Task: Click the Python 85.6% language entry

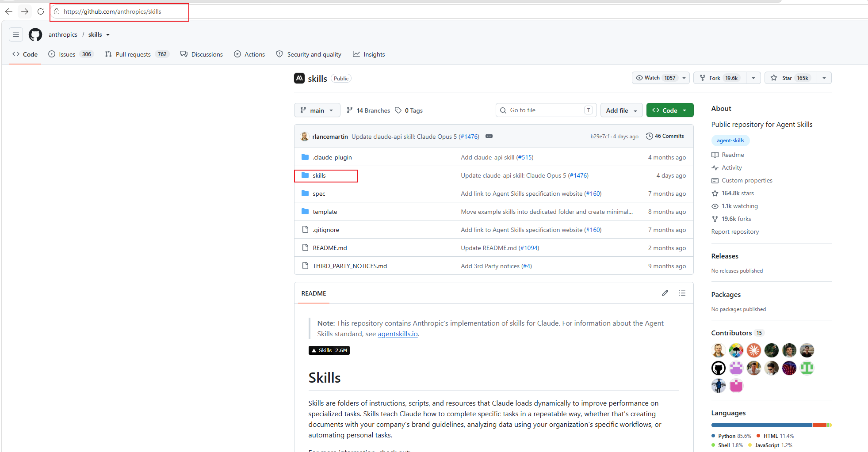Action: point(731,436)
